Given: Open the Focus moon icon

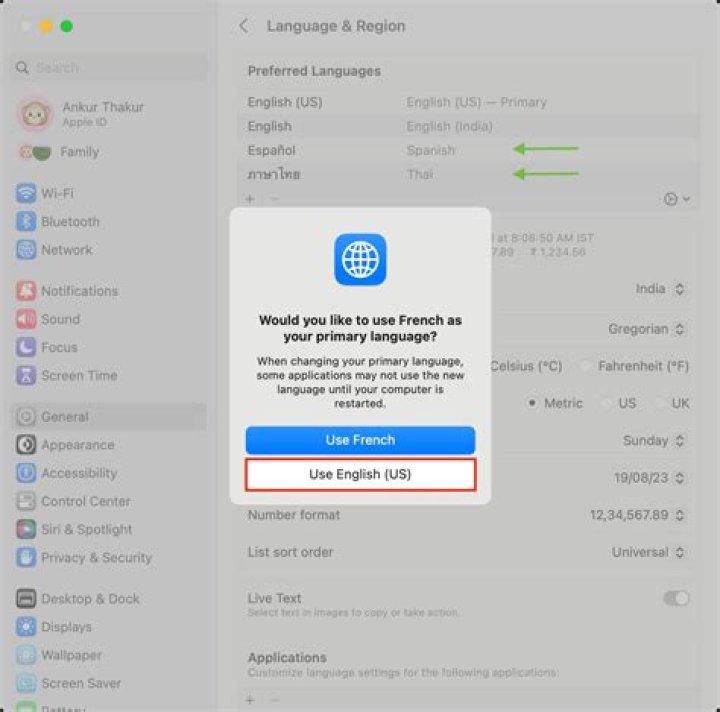Looking at the screenshot, I should click(26, 347).
